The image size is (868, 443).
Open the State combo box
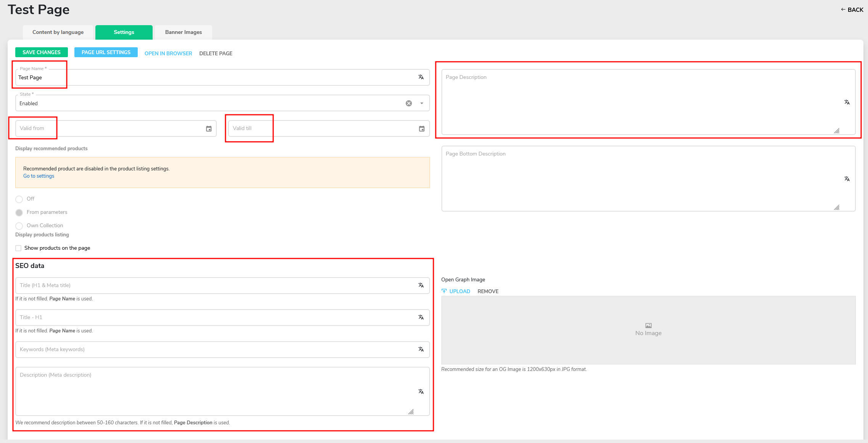[x=222, y=103]
